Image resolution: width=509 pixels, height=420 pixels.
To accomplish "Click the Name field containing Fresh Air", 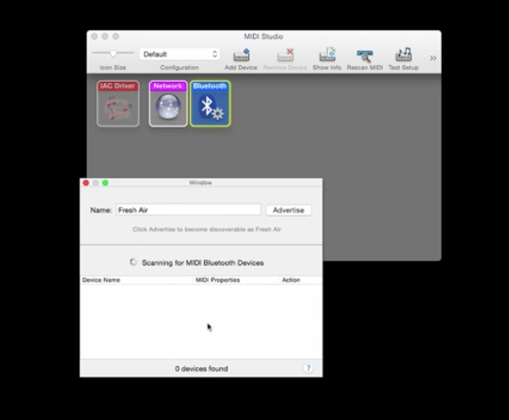I will click(188, 210).
